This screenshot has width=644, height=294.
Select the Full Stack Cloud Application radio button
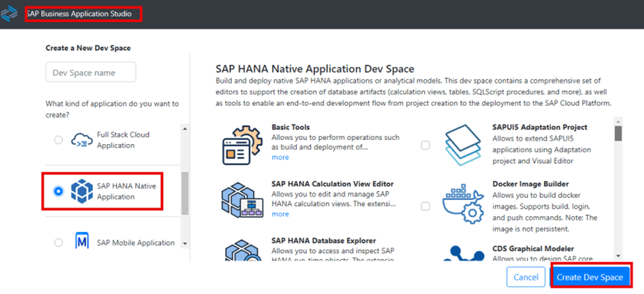pos(59,140)
